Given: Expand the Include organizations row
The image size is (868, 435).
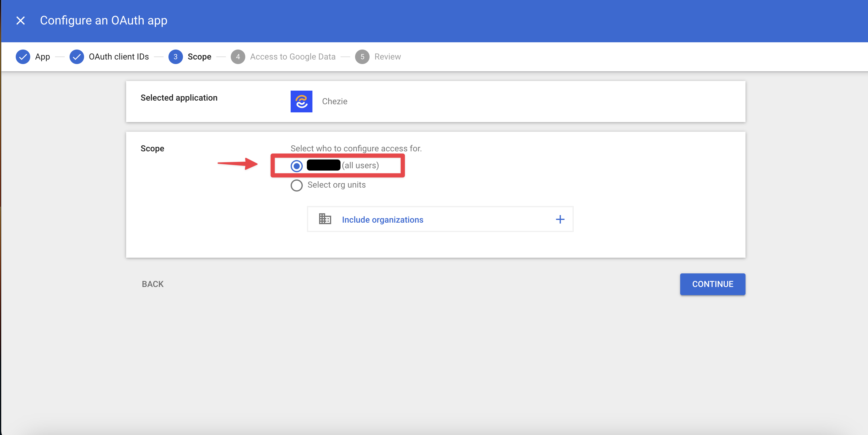Looking at the screenshot, I should [383, 220].
